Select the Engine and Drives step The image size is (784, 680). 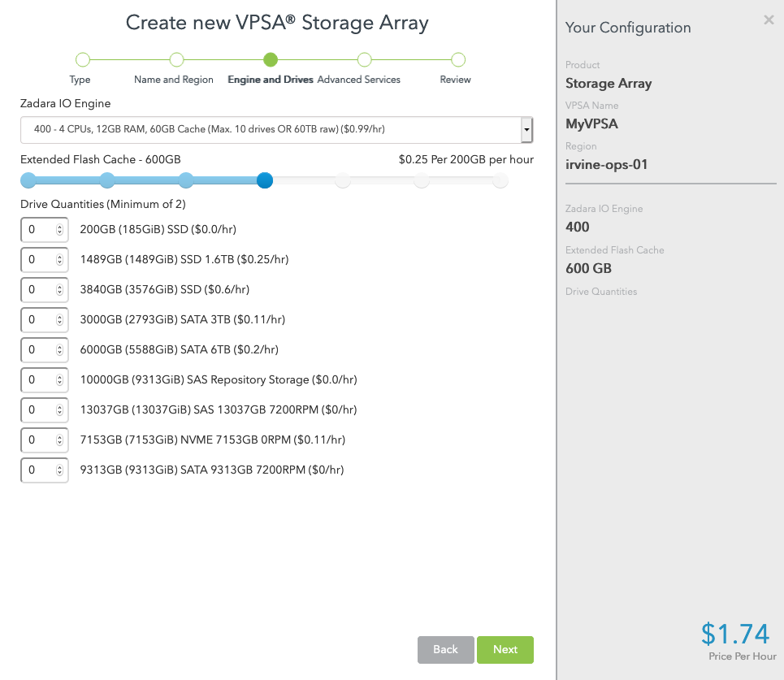pyautogui.click(x=271, y=60)
